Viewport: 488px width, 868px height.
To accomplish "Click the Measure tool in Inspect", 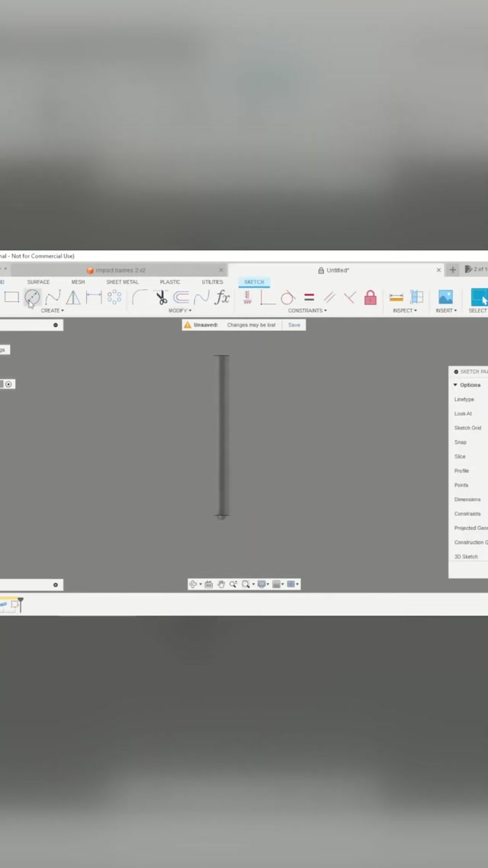I will (x=396, y=297).
